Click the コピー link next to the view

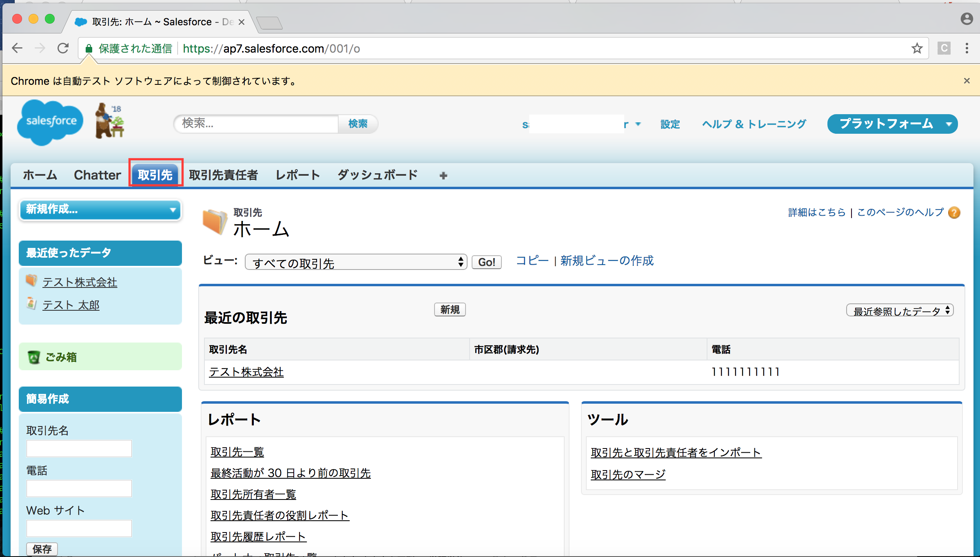point(532,261)
